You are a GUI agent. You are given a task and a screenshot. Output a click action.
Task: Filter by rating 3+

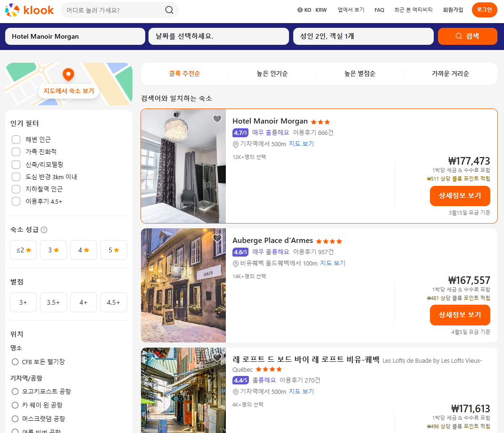(23, 302)
